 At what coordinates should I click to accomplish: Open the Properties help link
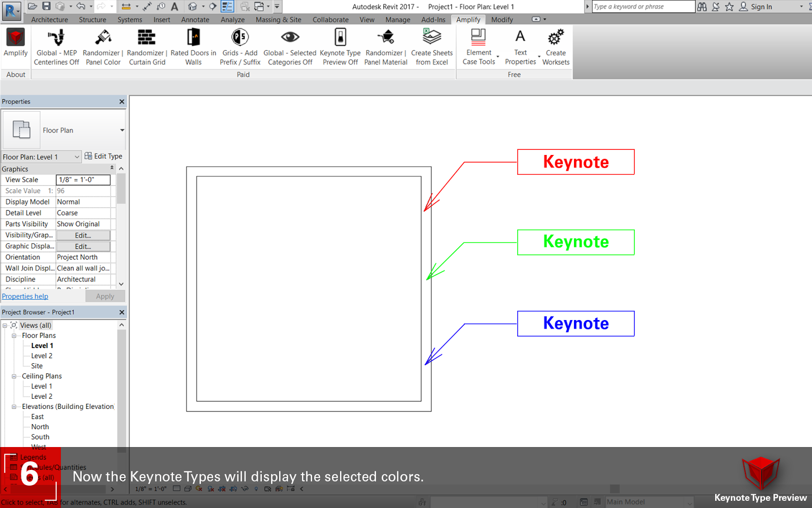[x=25, y=296]
